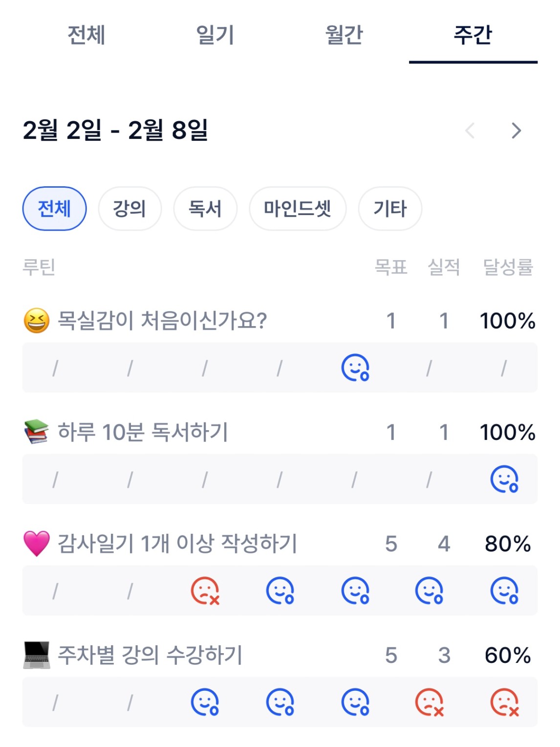Click the blue smiley in 하루 10분 독서하기 row
This screenshot has height=747, width=560.
coord(504,479)
